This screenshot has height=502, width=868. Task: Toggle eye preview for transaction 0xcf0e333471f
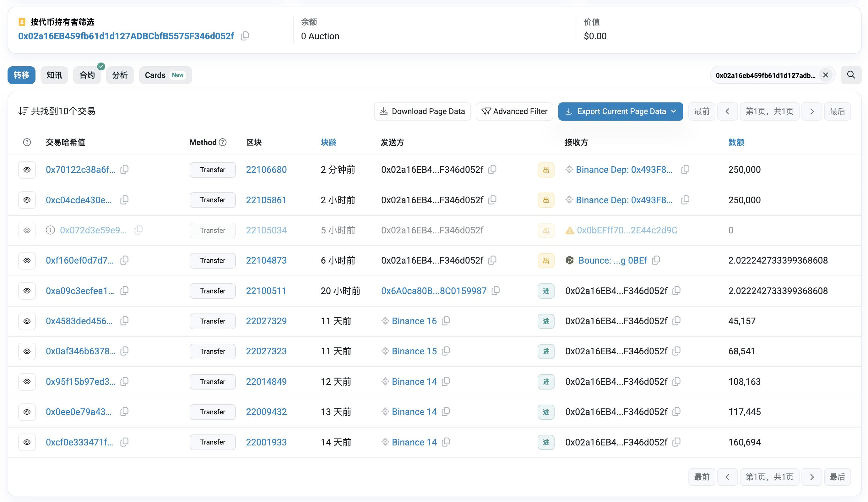27,442
